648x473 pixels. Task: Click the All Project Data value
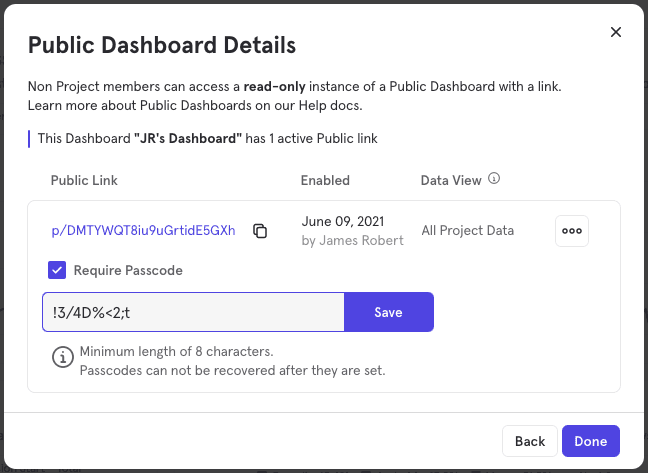[467, 231]
